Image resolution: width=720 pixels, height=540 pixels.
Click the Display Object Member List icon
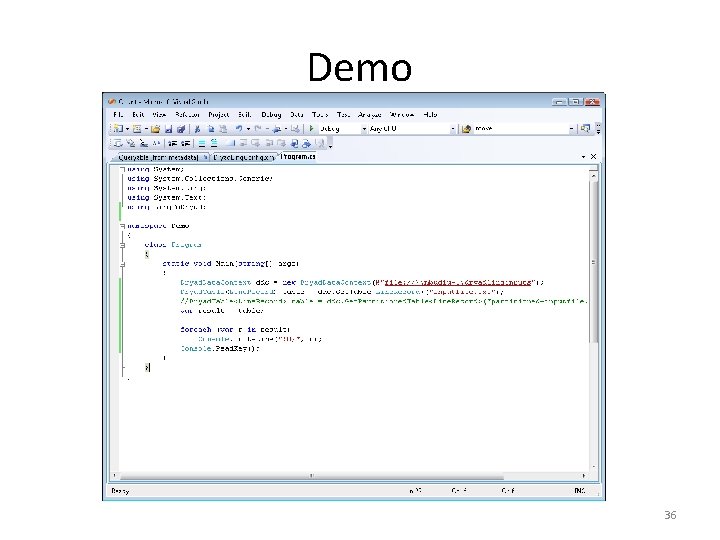(118, 143)
